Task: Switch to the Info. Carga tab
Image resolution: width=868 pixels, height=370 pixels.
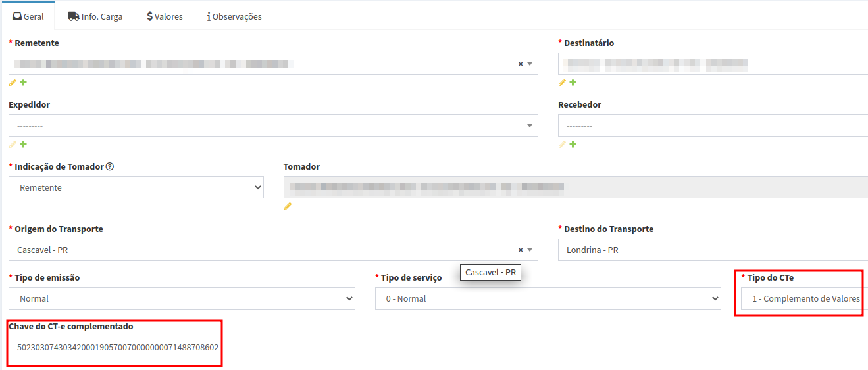Action: coord(95,16)
